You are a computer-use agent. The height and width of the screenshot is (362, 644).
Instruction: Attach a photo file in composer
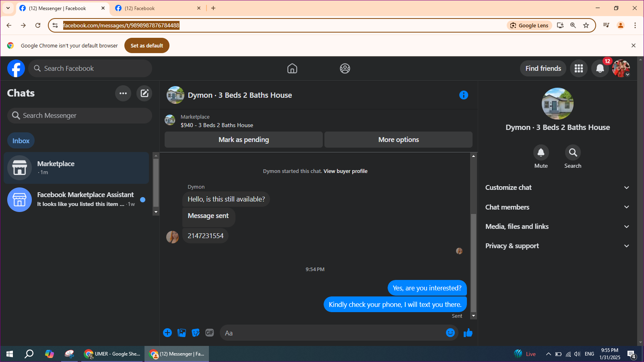pos(182,333)
